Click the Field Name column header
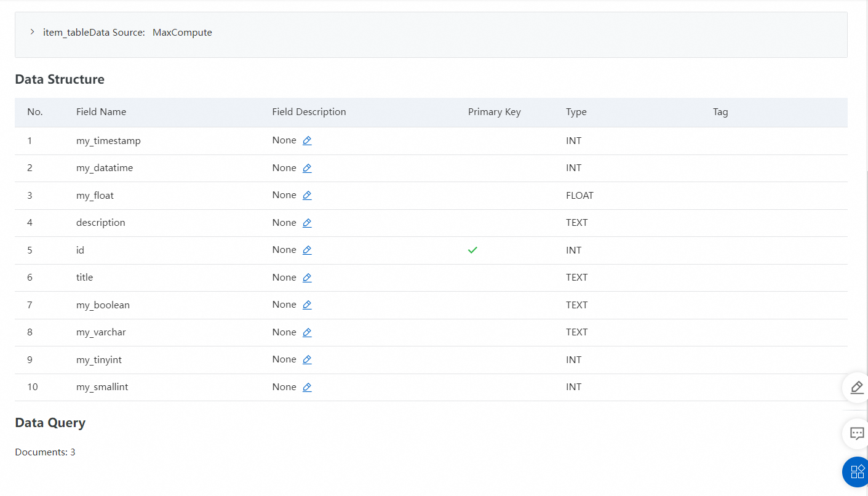The height and width of the screenshot is (496, 868). click(x=101, y=112)
